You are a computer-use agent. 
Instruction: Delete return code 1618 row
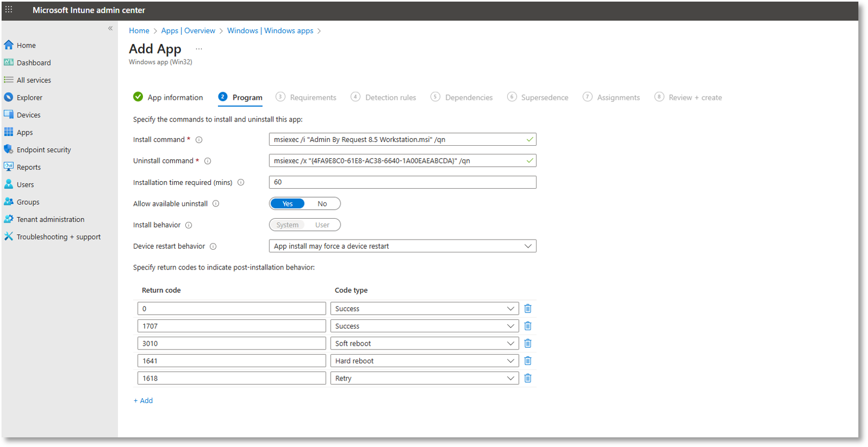coord(527,378)
